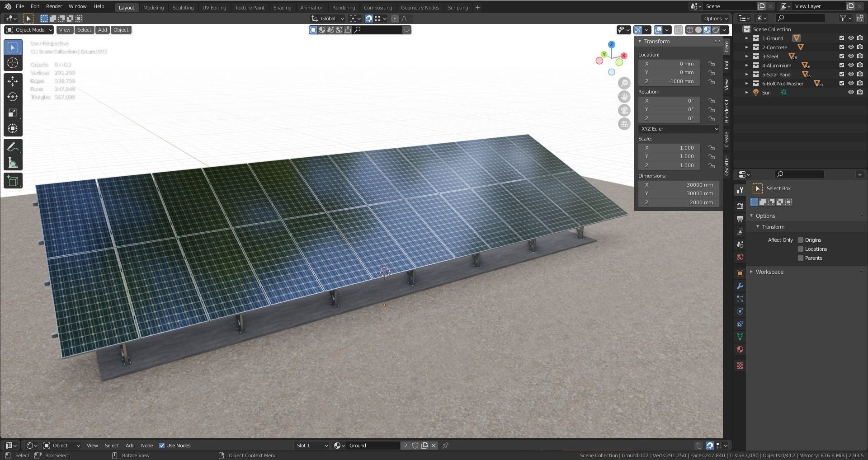Select the Cursor tool in toolbar

(x=13, y=63)
